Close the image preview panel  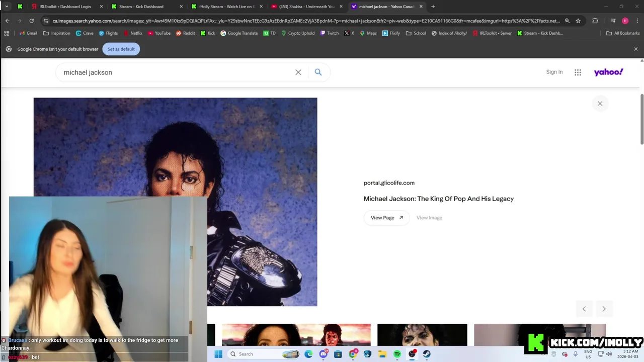600,104
